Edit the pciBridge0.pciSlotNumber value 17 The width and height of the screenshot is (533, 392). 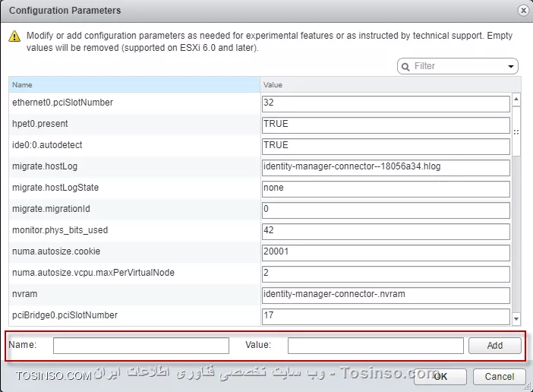tap(386, 317)
